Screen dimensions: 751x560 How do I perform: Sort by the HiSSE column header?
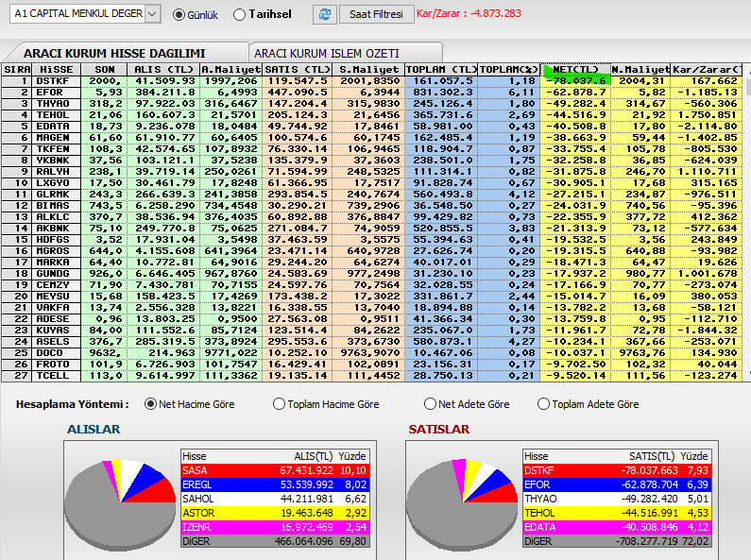coord(57,70)
